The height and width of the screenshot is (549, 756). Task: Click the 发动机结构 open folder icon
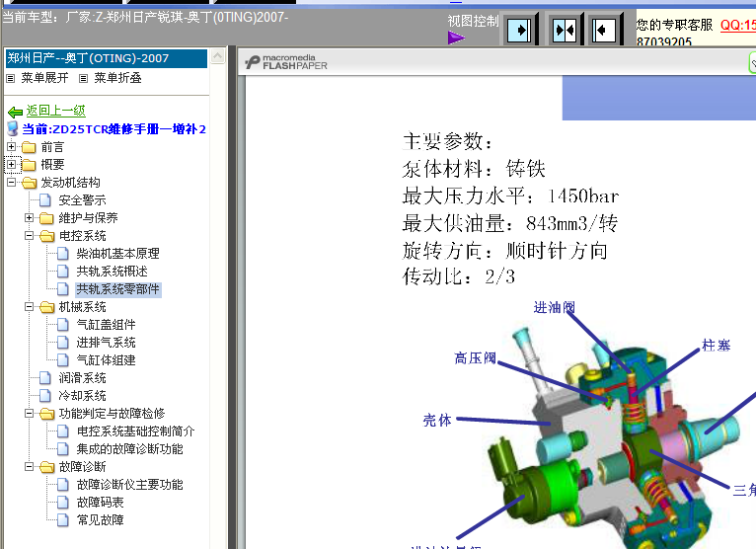29,183
